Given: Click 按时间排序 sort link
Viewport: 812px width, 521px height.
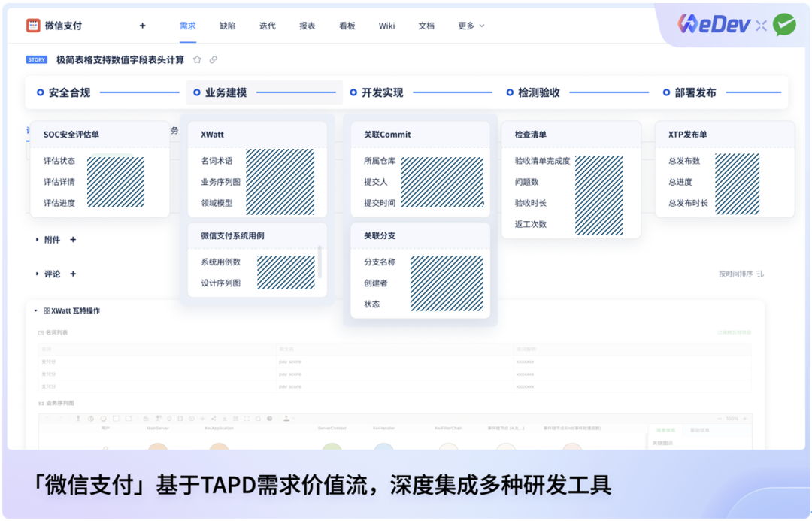Looking at the screenshot, I should tap(735, 274).
